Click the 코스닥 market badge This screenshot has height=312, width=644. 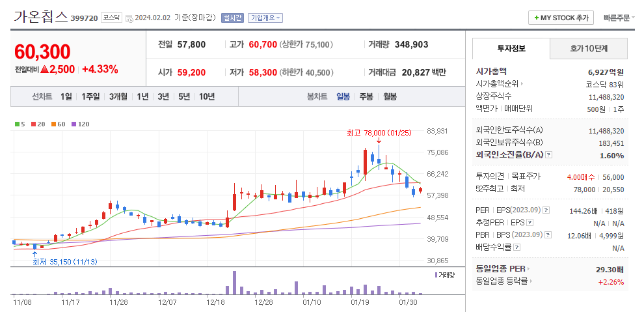pos(111,18)
